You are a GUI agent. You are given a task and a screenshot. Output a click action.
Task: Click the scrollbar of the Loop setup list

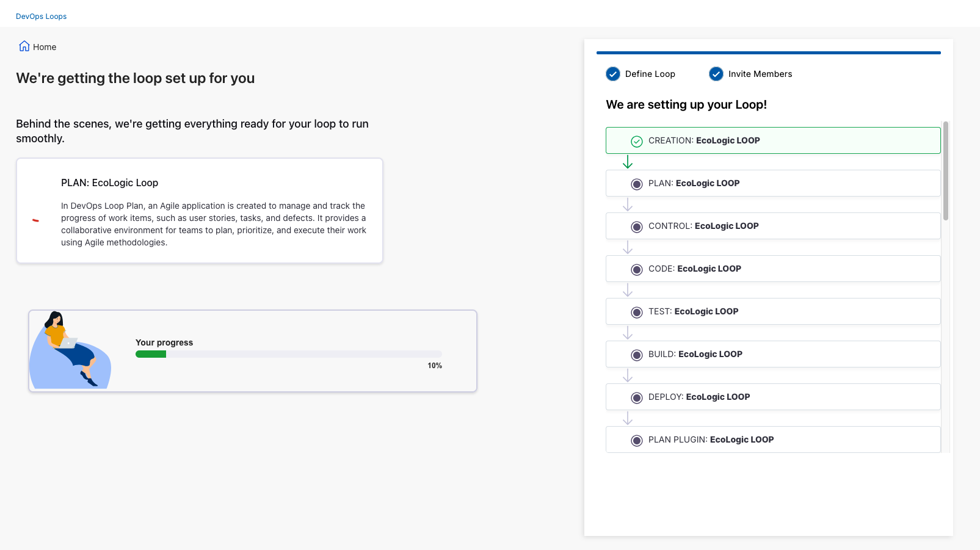tap(945, 171)
